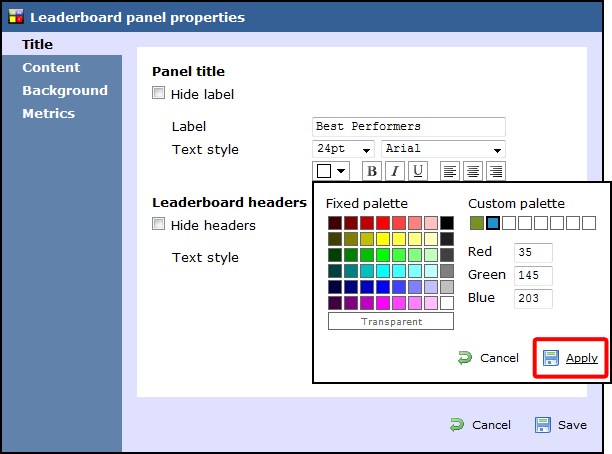Click the Apply floppy disk icon
Screen dimensions: 612x454
click(551, 358)
